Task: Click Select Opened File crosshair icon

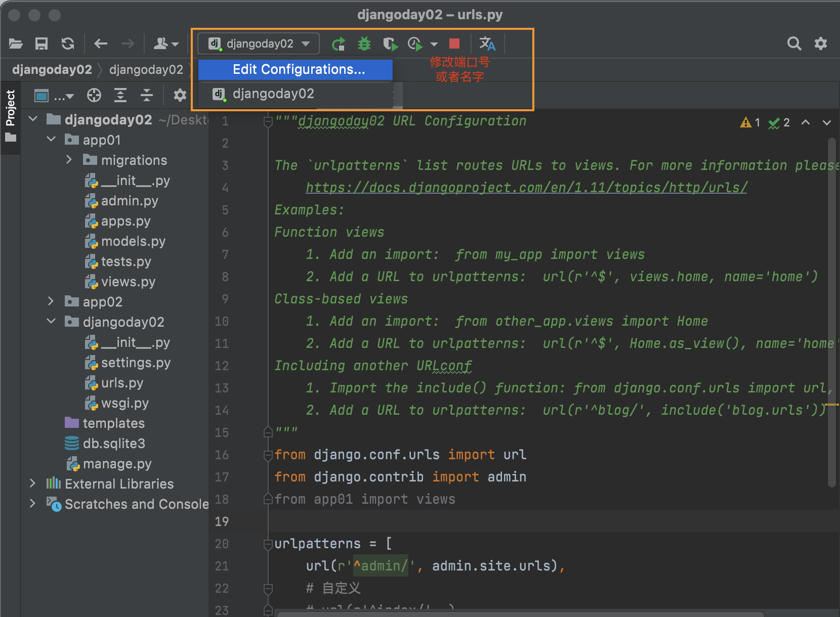Action: [x=94, y=95]
